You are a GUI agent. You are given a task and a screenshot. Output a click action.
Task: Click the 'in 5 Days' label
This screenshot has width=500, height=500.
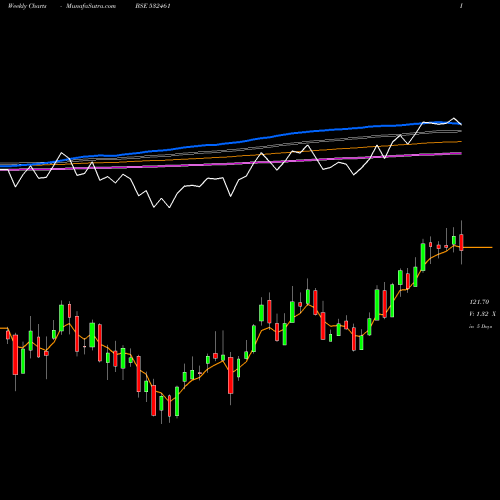coord(481,327)
